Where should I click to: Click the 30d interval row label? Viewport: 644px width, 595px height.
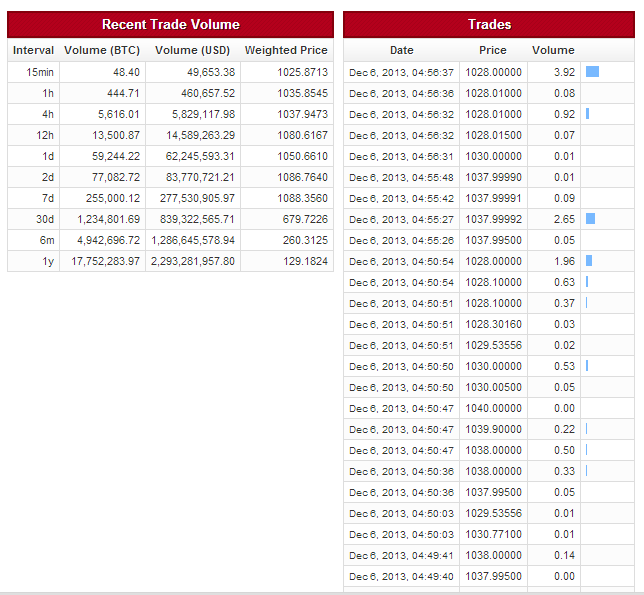click(43, 219)
